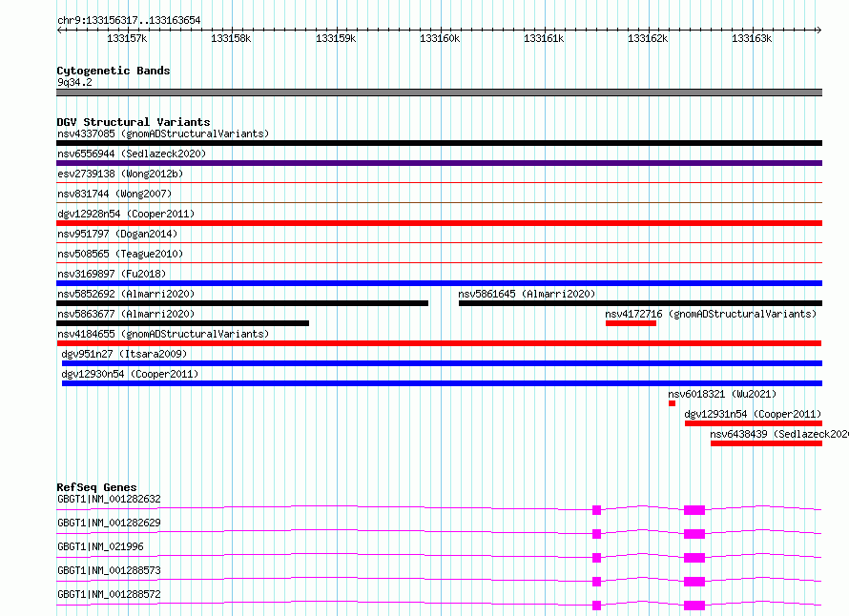
Task: Click the red bar of dgv12931n54
Action: (x=754, y=423)
